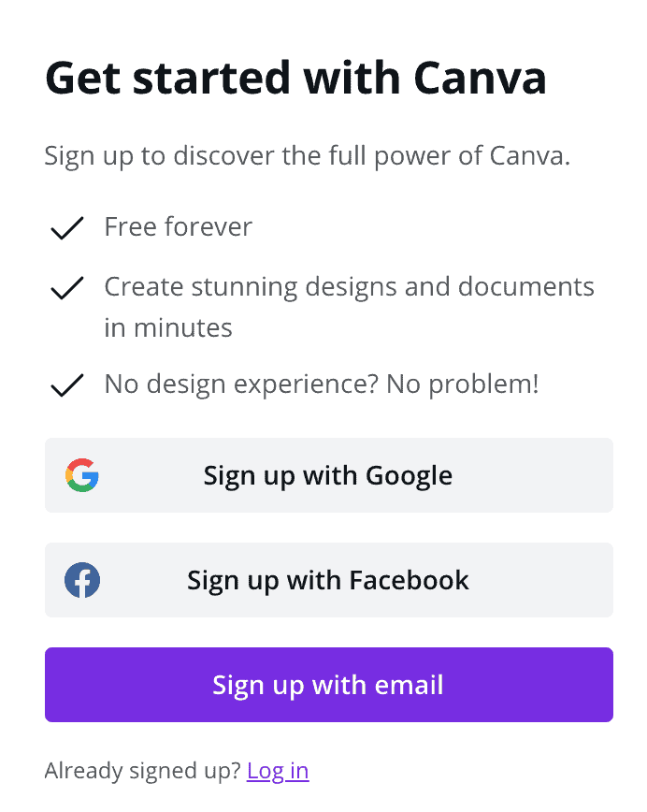This screenshot has width=647, height=812.
Task: Click the Already signed up? text
Action: tap(142, 771)
